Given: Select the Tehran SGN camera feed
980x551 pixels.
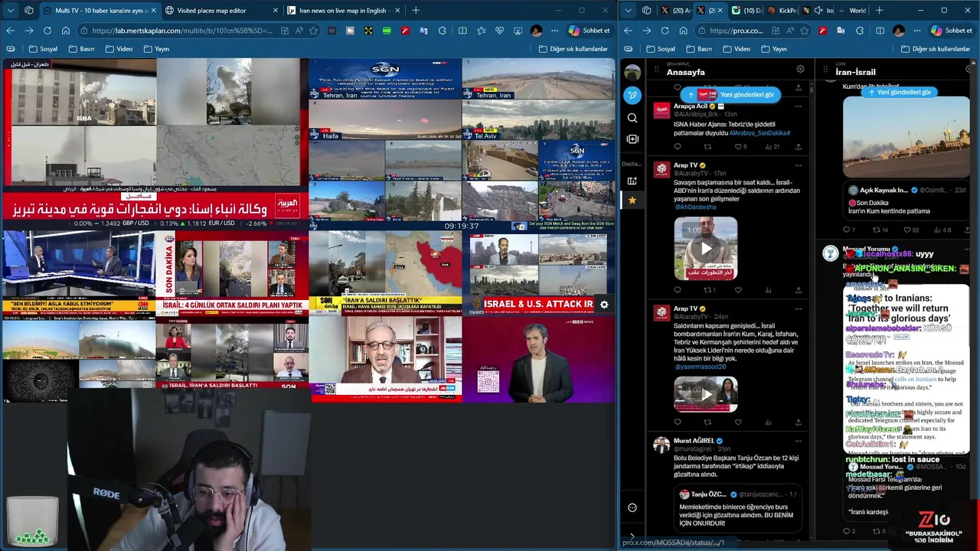Looking at the screenshot, I should point(385,79).
